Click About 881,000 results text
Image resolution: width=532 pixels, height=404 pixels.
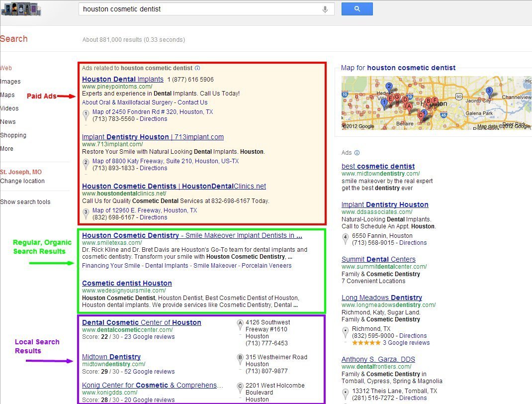pyautogui.click(x=134, y=40)
